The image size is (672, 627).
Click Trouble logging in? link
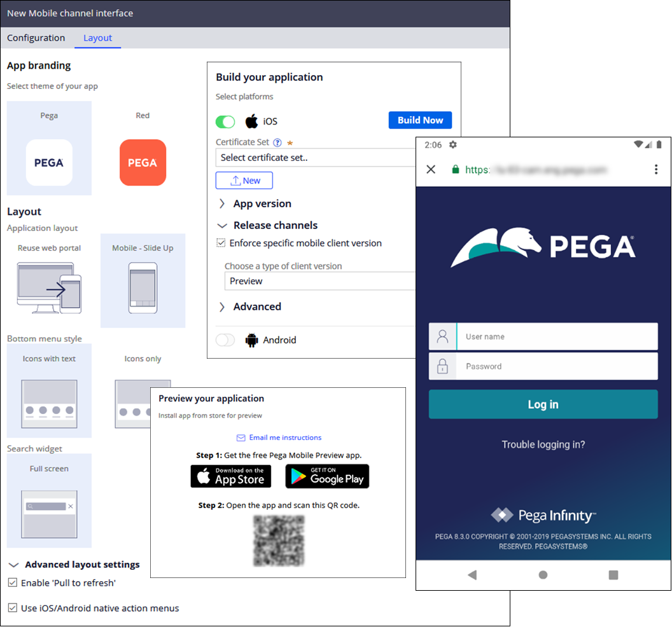[x=543, y=444]
